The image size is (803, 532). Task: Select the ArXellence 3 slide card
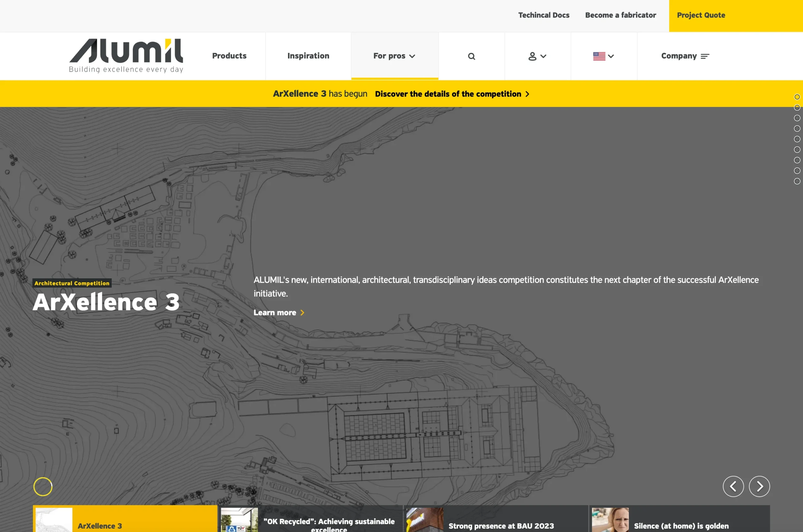(x=125, y=519)
